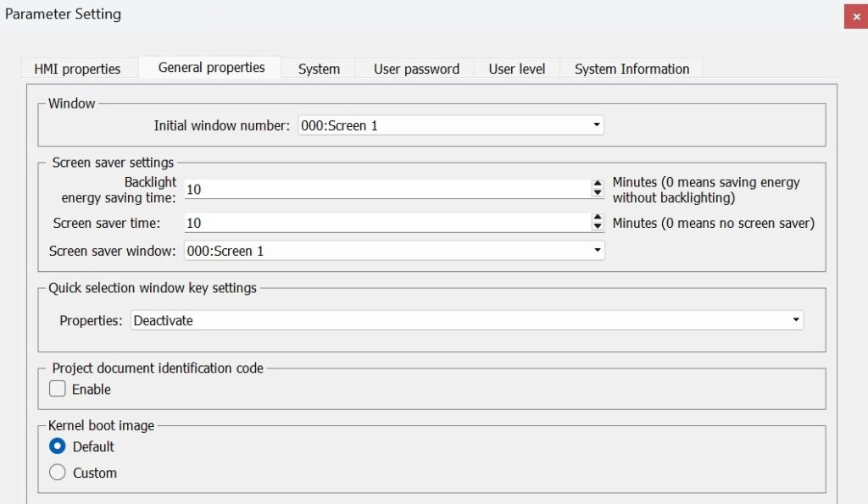Click the Enable checkbox label text
868x504 pixels.
point(92,390)
